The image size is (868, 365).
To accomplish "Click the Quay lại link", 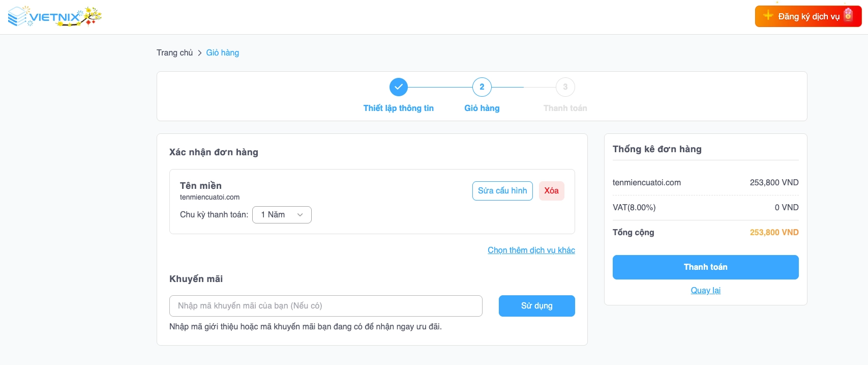I will [x=705, y=290].
